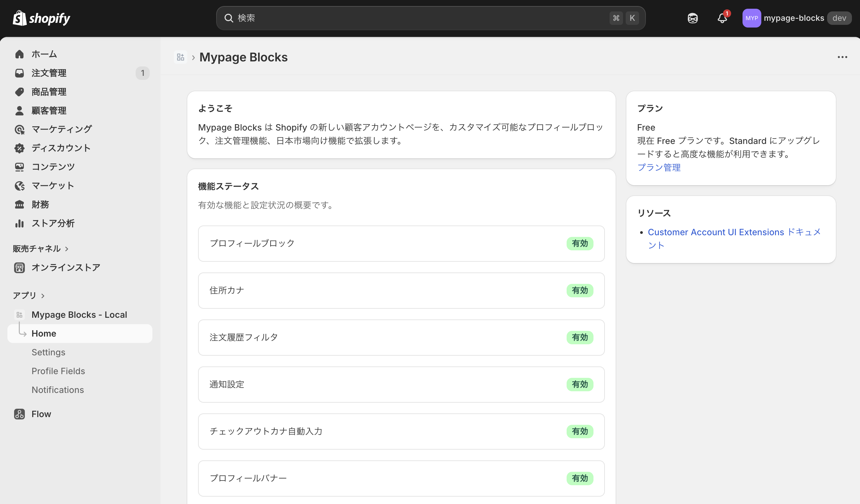The width and height of the screenshot is (860, 504).
Task: Open the three-dot more actions menu
Action: (842, 57)
